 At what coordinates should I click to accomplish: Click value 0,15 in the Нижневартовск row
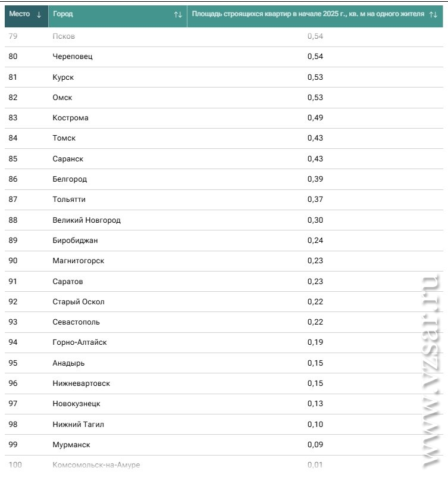[x=315, y=384]
